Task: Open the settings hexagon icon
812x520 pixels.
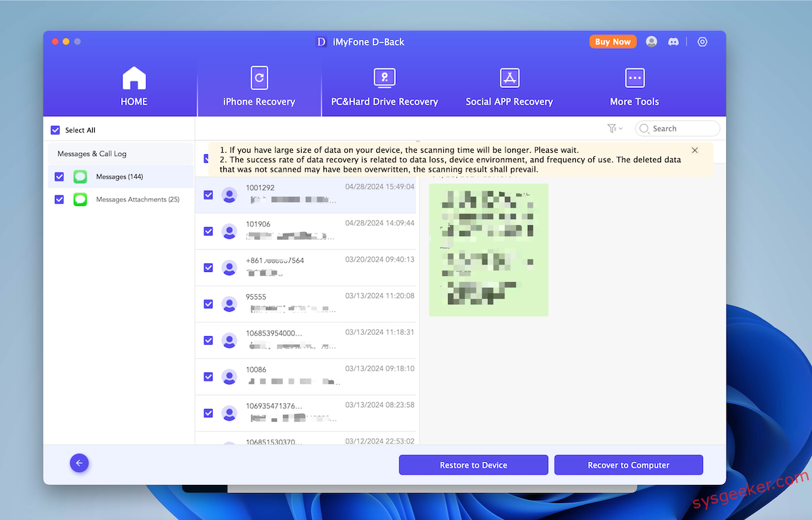Action: click(702, 42)
